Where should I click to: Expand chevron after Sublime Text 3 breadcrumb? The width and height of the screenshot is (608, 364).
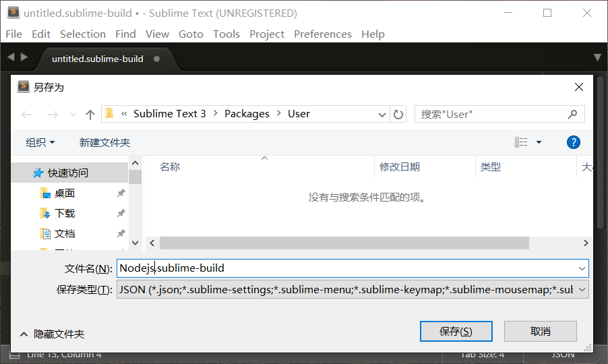215,113
